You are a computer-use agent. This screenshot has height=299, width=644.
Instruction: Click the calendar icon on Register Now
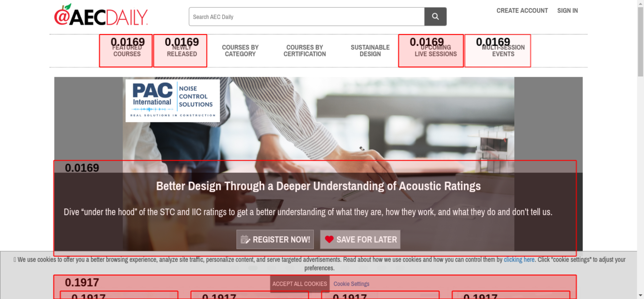click(x=245, y=239)
